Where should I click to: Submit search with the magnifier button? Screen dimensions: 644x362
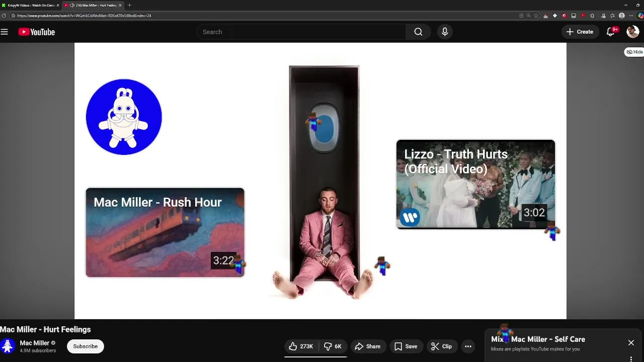coord(418,32)
